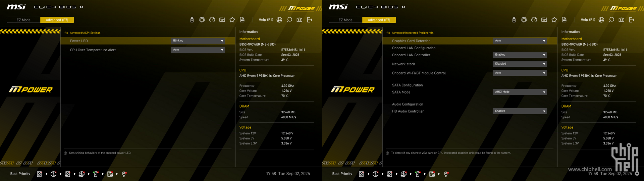Open M-Flash USB icon in ACPI Settings window
Image resolution: width=644 pixels, height=181 pixels.
[192, 20]
